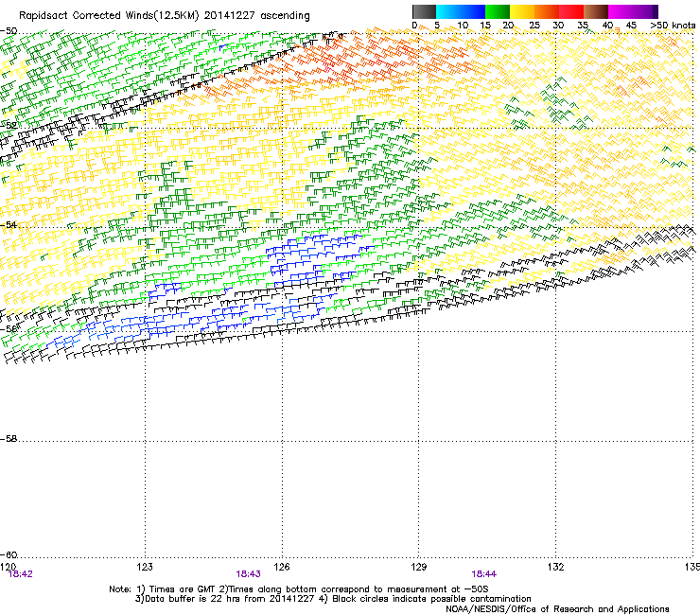Click the '20141227 ascending' title text
Viewport: 700px width, 615px height.
pyautogui.click(x=256, y=16)
